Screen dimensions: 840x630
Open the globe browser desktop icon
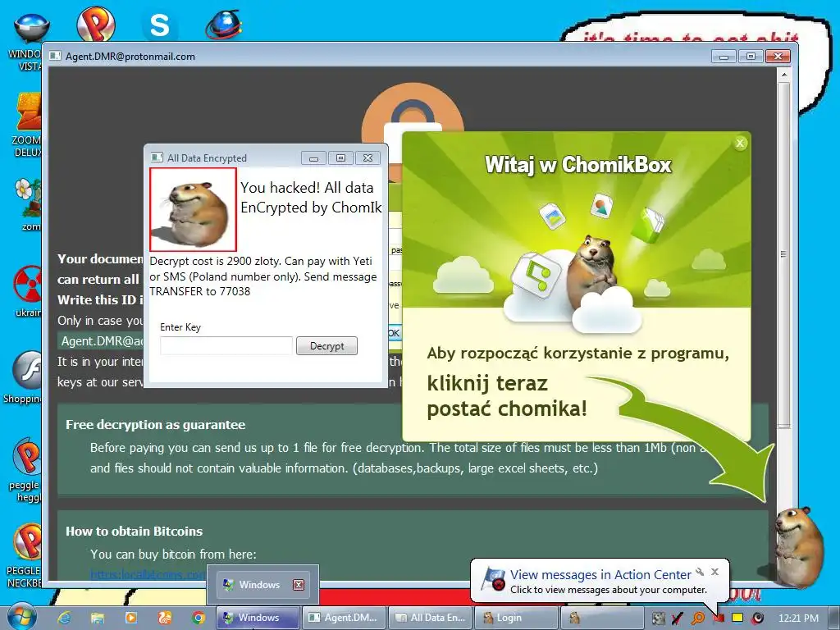coord(224,25)
